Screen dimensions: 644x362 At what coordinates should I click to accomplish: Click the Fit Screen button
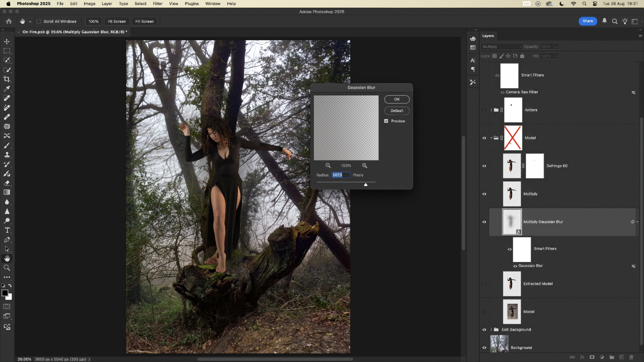click(x=117, y=21)
